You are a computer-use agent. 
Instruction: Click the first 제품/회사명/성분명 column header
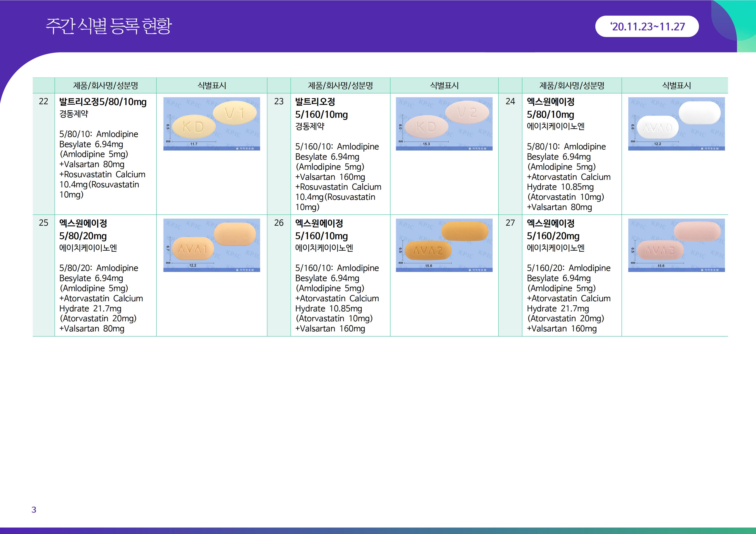pyautogui.click(x=105, y=85)
